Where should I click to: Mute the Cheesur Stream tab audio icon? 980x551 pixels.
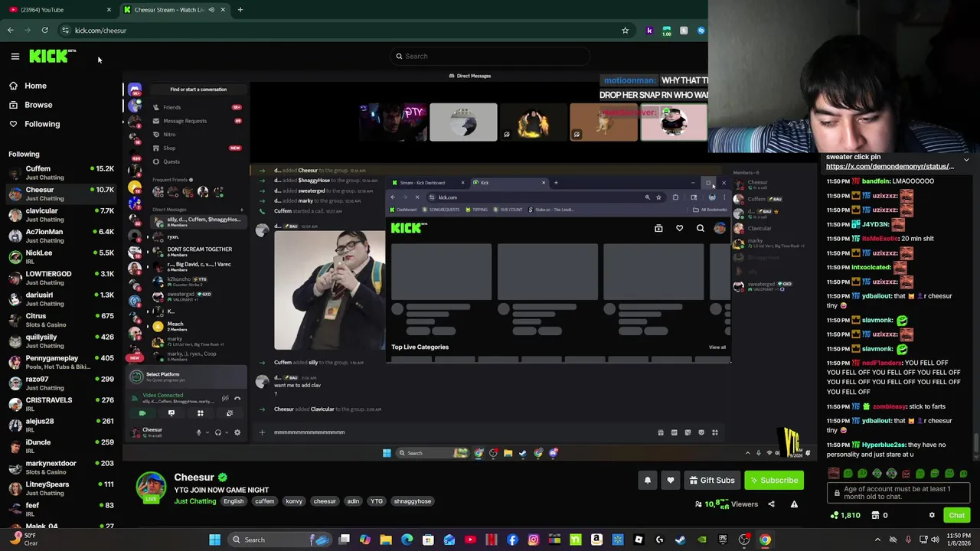click(x=211, y=10)
